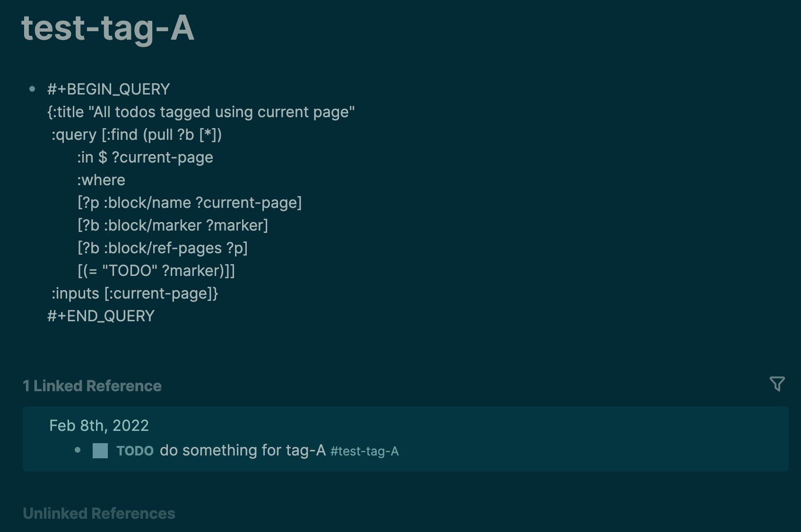The width and height of the screenshot is (801, 532).
Task: Click the TODO marker to cycle its state
Action: tap(135, 451)
